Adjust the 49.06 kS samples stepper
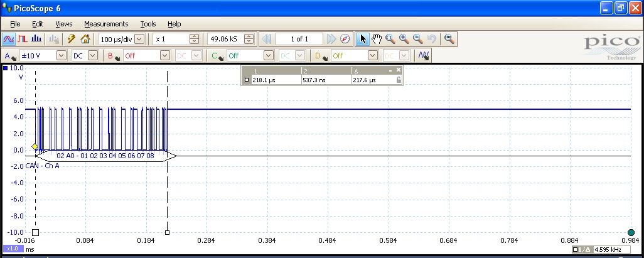 (249, 39)
